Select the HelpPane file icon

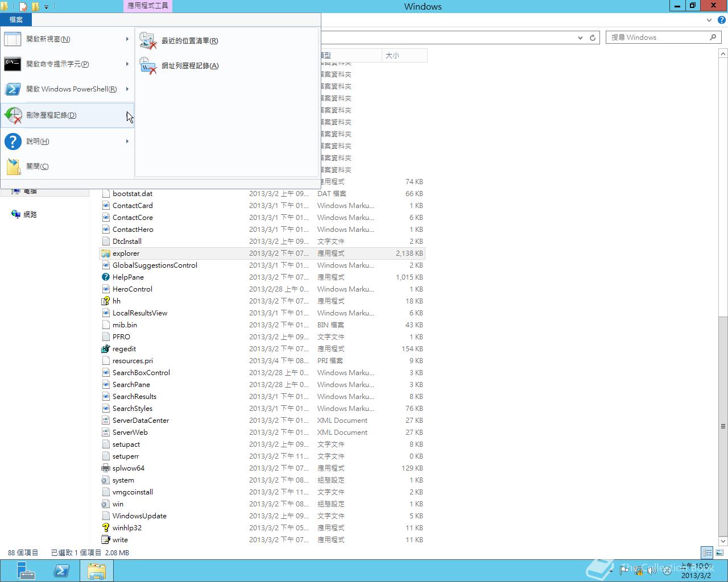[105, 277]
